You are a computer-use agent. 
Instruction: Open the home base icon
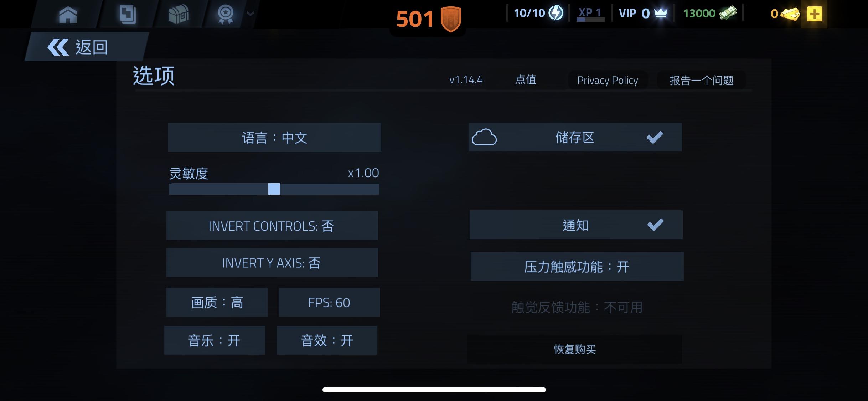(x=68, y=14)
